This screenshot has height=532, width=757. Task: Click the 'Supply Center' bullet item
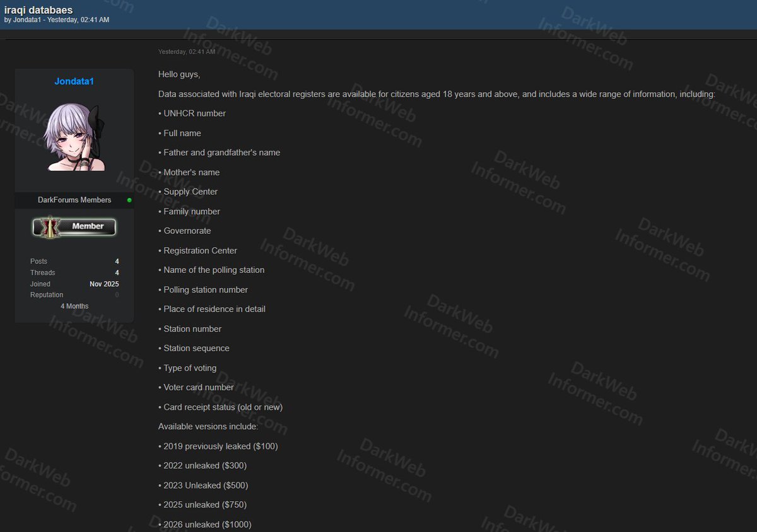click(x=188, y=192)
